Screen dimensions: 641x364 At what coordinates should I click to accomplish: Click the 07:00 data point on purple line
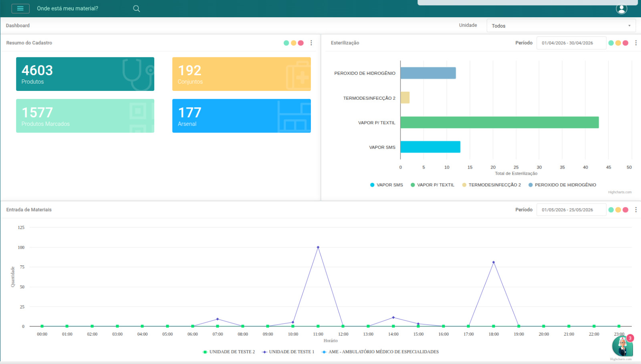[x=218, y=319]
